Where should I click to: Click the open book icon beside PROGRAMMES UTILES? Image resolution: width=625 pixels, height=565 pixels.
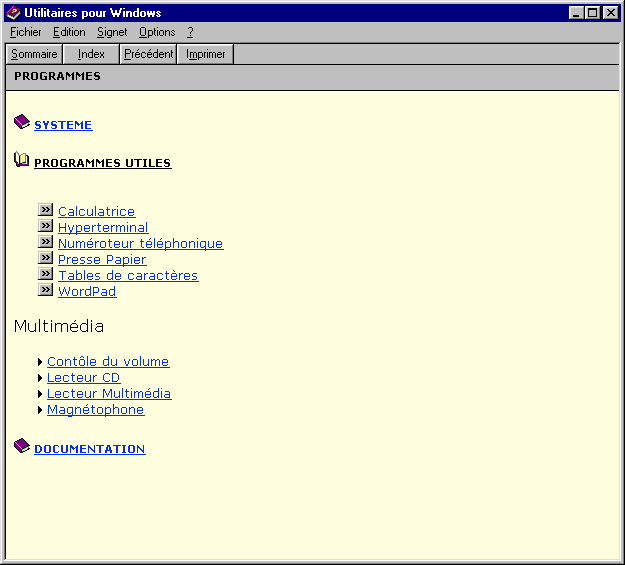[22, 160]
